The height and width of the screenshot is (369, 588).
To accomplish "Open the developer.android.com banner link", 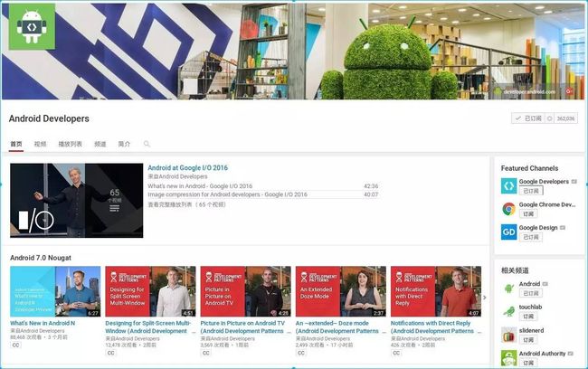I will click(529, 91).
